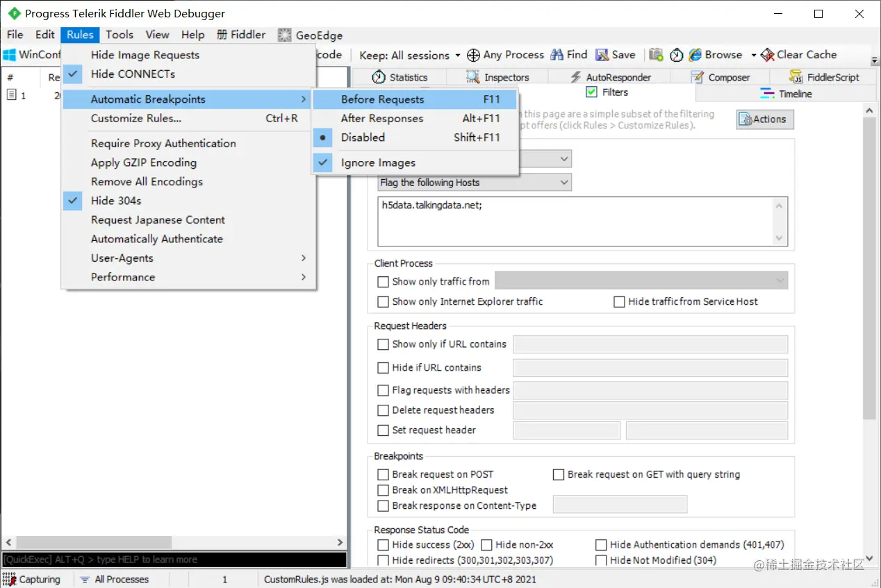This screenshot has width=881, height=588.
Task: Open the Keep: All sessions dropdown
Action: click(x=410, y=55)
